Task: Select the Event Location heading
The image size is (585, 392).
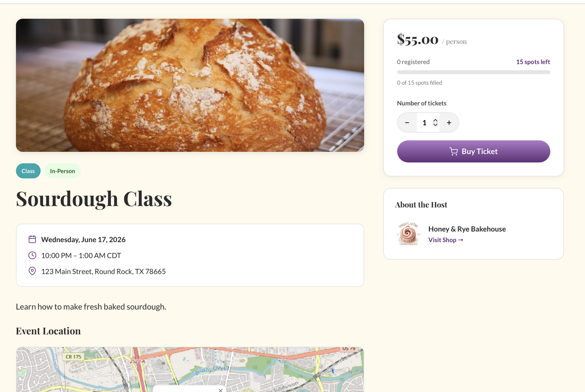Action: click(x=48, y=331)
